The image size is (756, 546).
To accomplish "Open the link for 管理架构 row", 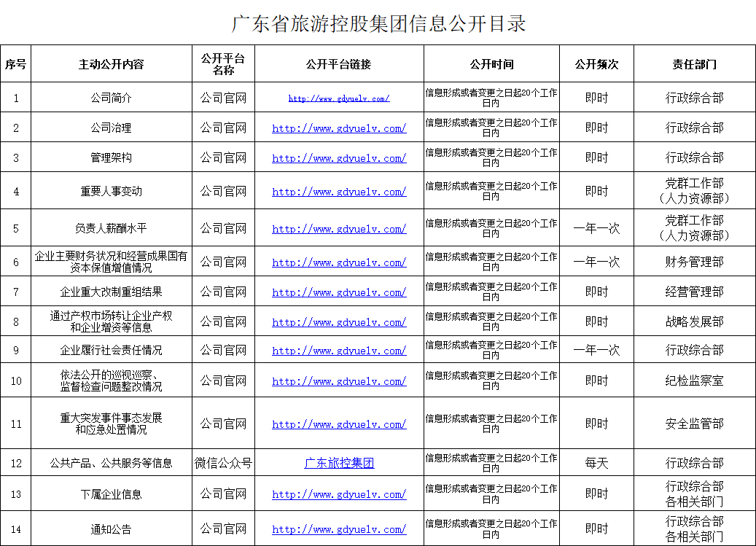I will point(339,158).
